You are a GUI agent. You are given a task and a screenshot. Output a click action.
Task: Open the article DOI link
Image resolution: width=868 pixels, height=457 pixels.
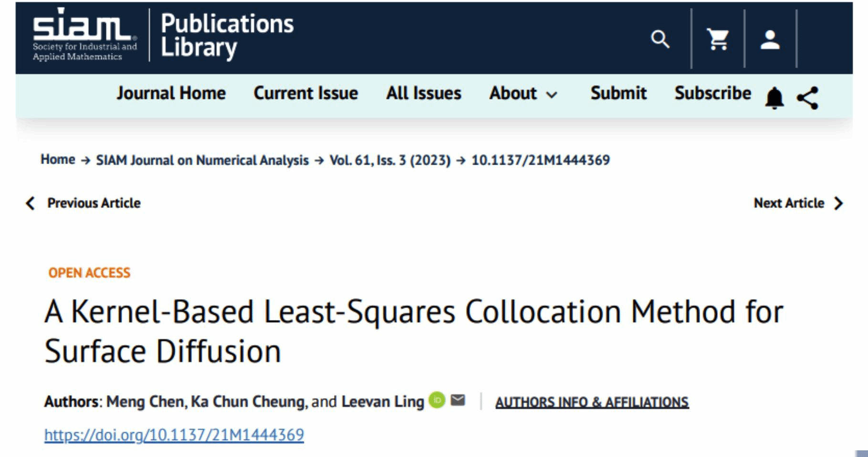click(174, 435)
